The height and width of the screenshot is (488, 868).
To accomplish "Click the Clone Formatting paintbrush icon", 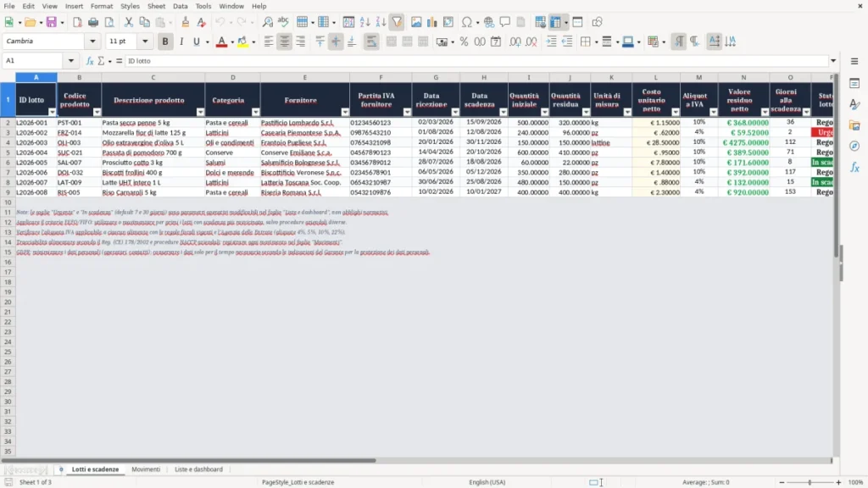I will point(186,22).
